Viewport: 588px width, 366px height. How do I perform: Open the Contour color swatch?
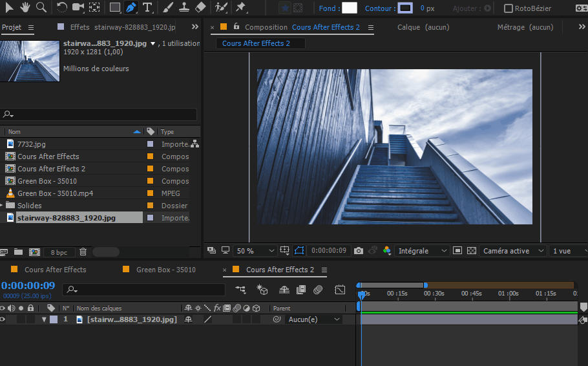tap(405, 8)
